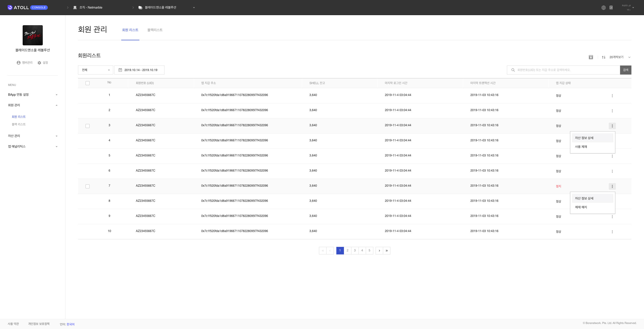This screenshot has width=644, height=329.
Task: Click the 검색 search button
Action: 625,70
